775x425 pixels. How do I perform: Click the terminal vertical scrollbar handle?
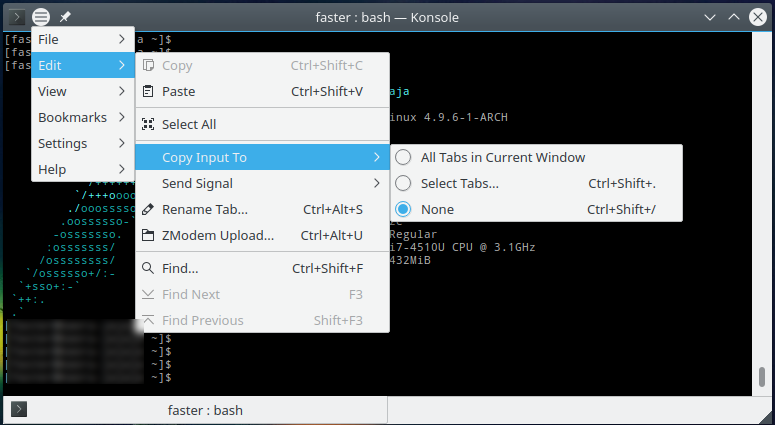[761, 376]
